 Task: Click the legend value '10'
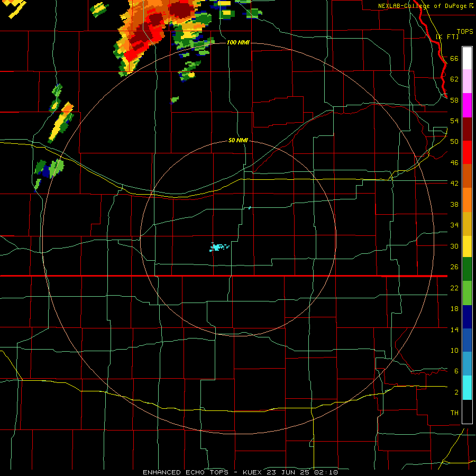tap(454, 350)
